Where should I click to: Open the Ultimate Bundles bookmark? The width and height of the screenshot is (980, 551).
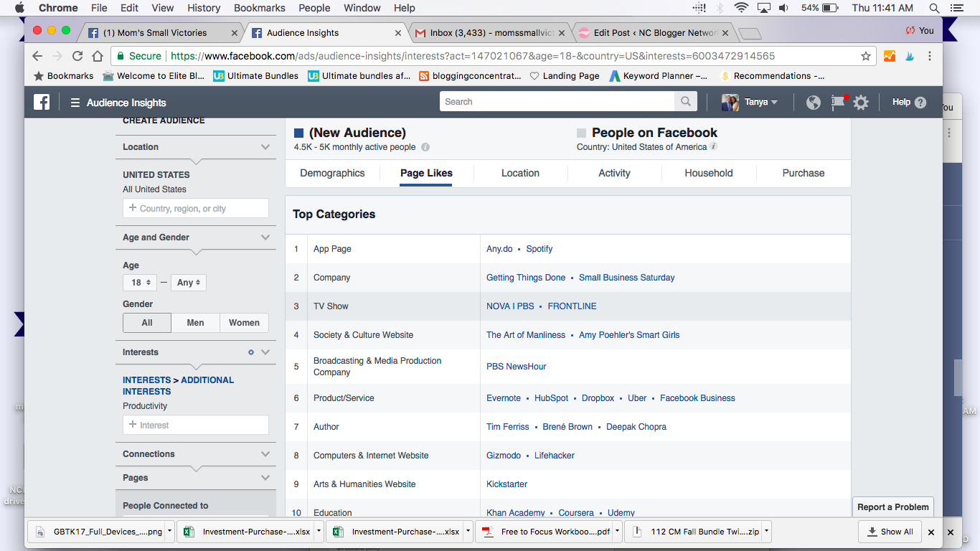(255, 76)
